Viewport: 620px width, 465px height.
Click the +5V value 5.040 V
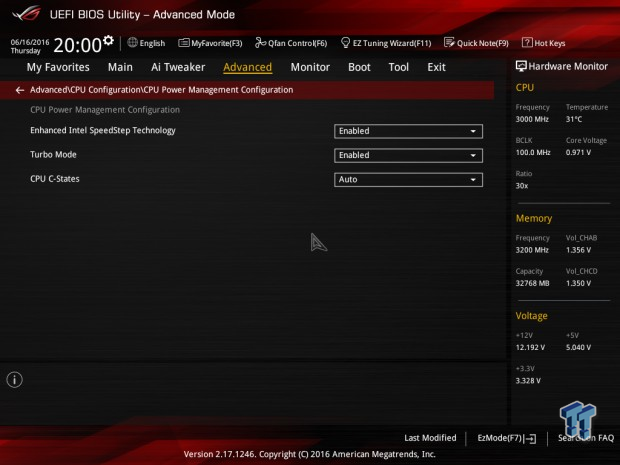[x=578, y=348]
